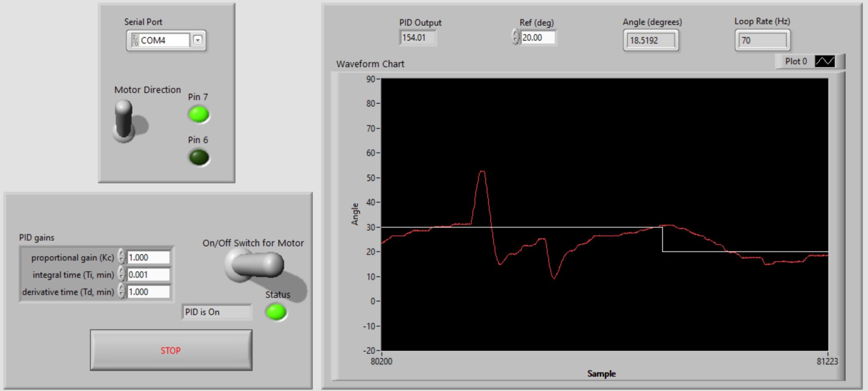Click the Pin 6 dark LED indicator
This screenshot has width=868, height=391.
198,158
